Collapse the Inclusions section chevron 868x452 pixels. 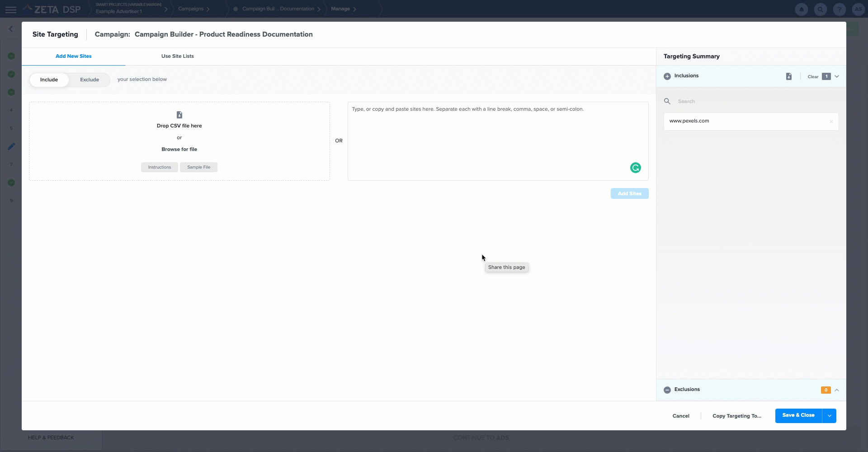[837, 76]
